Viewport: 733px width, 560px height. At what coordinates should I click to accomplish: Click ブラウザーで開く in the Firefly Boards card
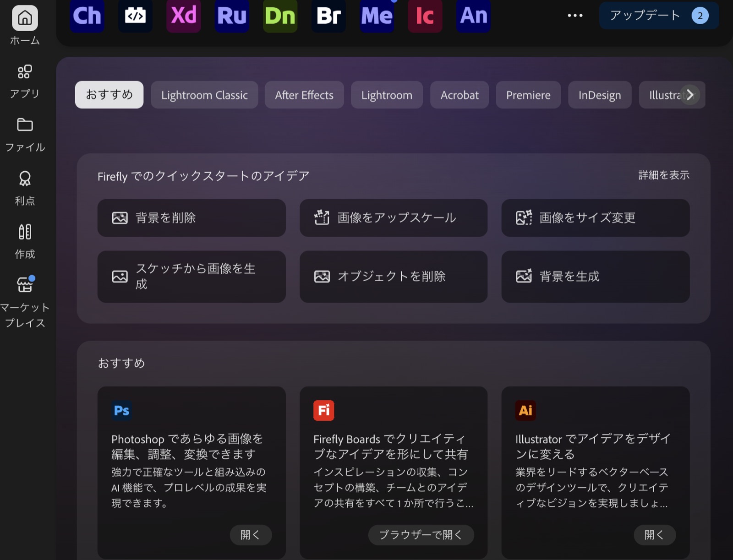421,535
